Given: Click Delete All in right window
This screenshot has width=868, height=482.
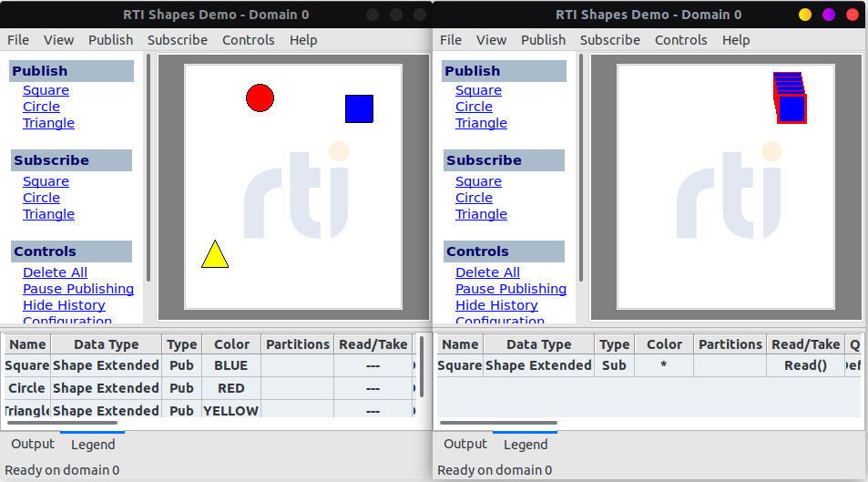Looking at the screenshot, I should (487, 272).
